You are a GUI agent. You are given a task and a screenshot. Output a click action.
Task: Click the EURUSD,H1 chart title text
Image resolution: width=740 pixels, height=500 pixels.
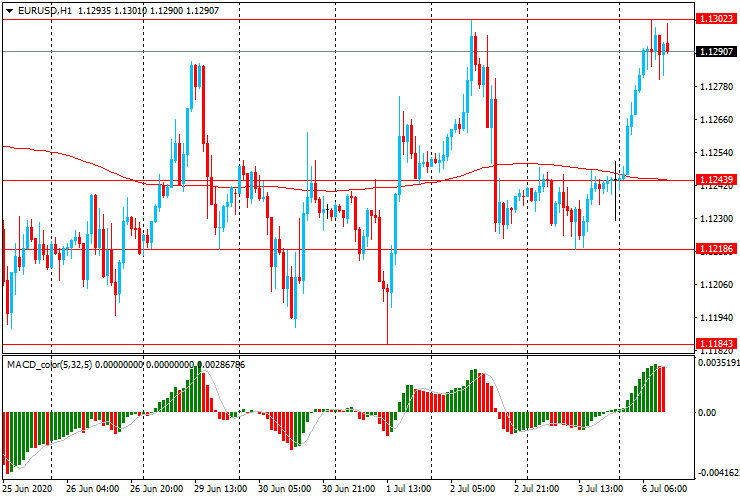pyautogui.click(x=45, y=10)
